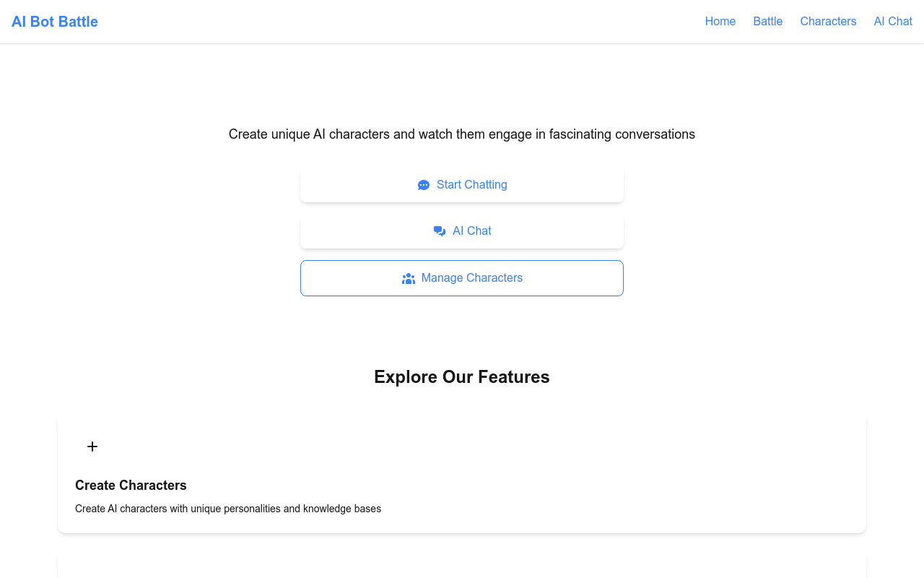Click the Start Chatting button label
The height and width of the screenshot is (578, 924).
click(472, 185)
